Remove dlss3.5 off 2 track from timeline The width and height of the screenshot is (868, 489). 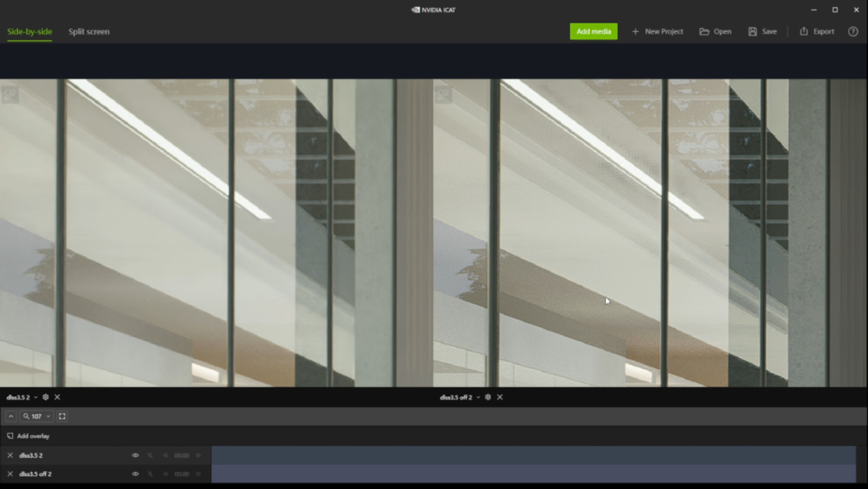coord(10,474)
